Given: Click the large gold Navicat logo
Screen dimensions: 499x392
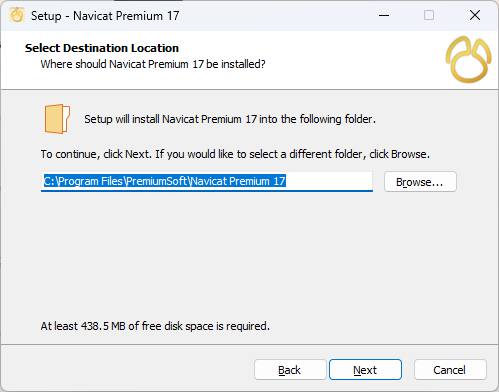Looking at the screenshot, I should 468,60.
